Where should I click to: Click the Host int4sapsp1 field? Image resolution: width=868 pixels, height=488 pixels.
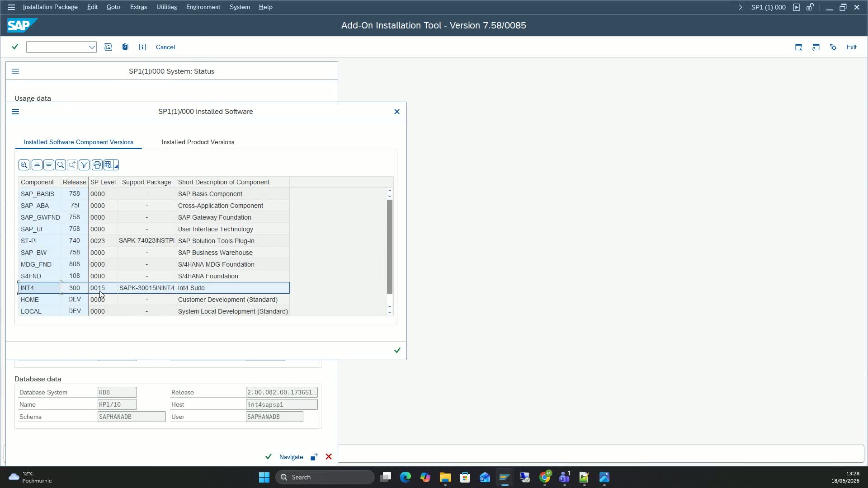pyautogui.click(x=282, y=404)
